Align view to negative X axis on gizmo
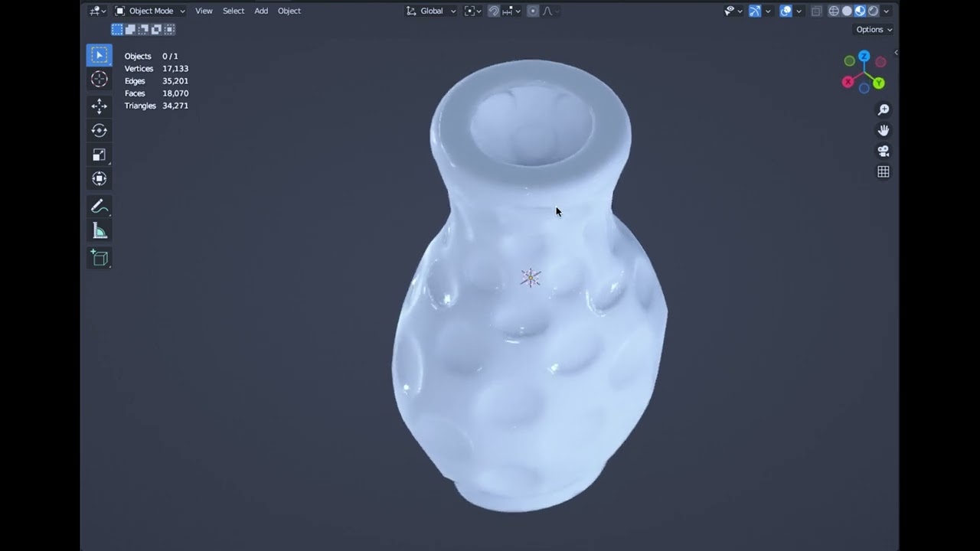 point(880,61)
